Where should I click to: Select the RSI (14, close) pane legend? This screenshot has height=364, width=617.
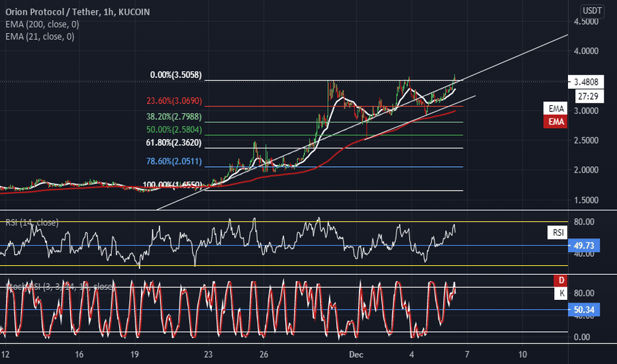[x=32, y=223]
